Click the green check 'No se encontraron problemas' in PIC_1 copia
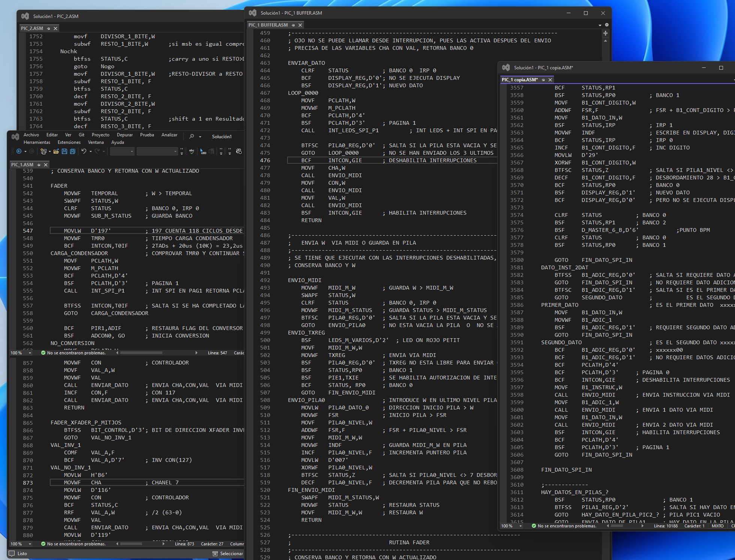 pyautogui.click(x=534, y=526)
